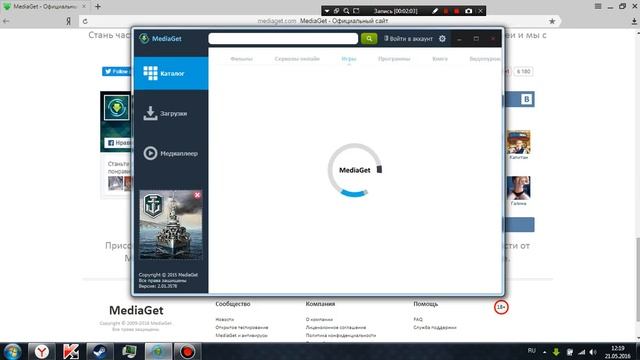Open Служба поддержки footer link
Image resolution: width=640 pixels, height=360 pixels.
tap(435, 327)
